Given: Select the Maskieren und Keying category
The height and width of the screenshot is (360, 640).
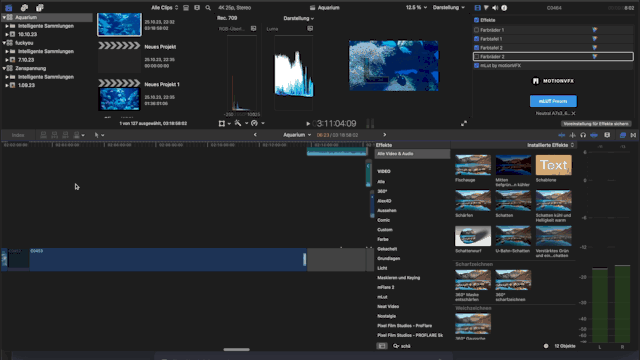Looking at the screenshot, I should [x=398, y=278].
